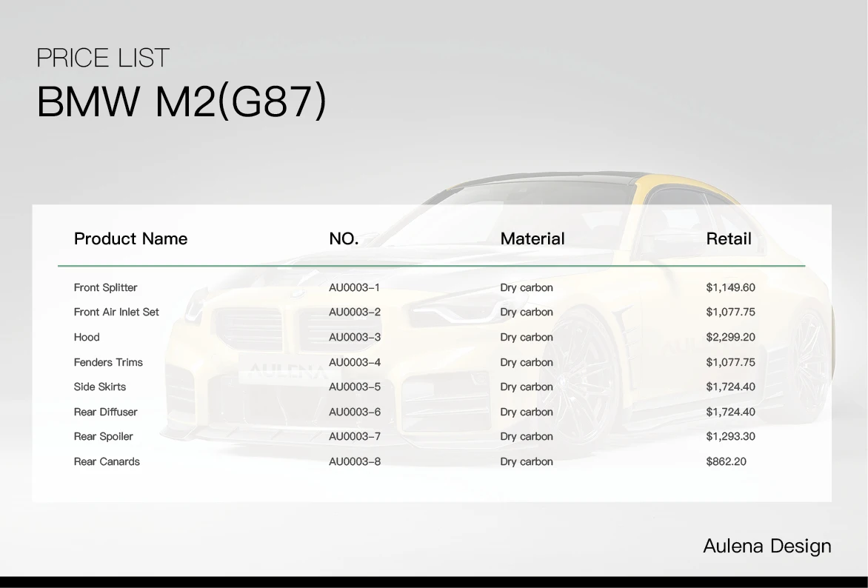Click the $1,077.75 Fenders Trims price
Image resolution: width=868 pixels, height=588 pixels.
(x=730, y=362)
